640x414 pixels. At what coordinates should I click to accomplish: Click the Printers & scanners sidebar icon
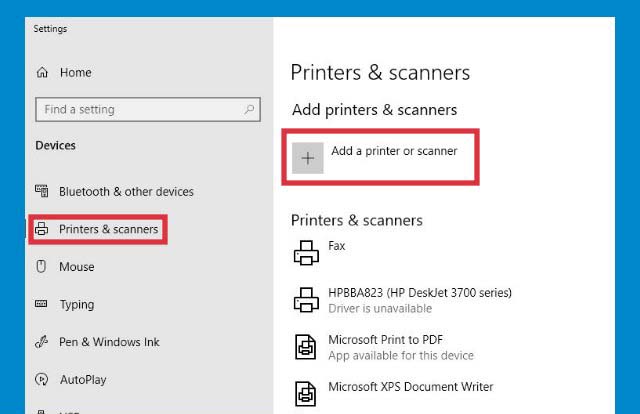pos(41,229)
